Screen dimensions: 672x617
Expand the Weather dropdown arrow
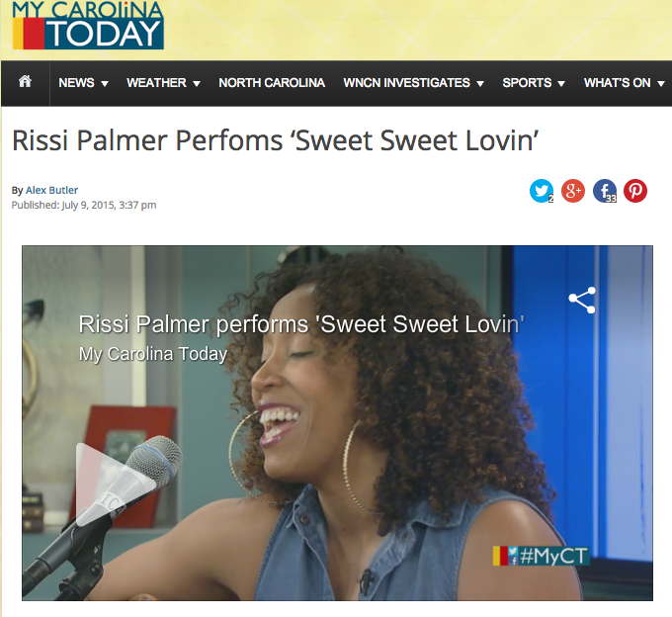pyautogui.click(x=197, y=84)
